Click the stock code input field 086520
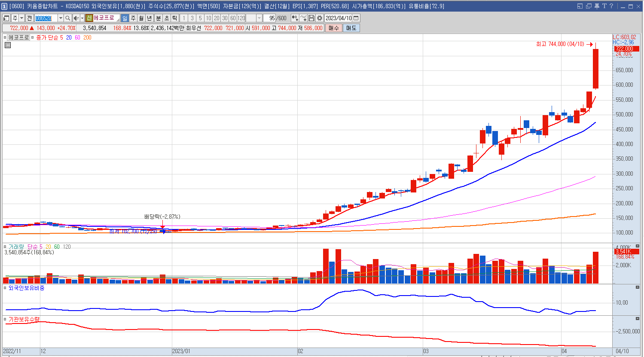The width and height of the screenshot is (644, 357). pos(46,18)
